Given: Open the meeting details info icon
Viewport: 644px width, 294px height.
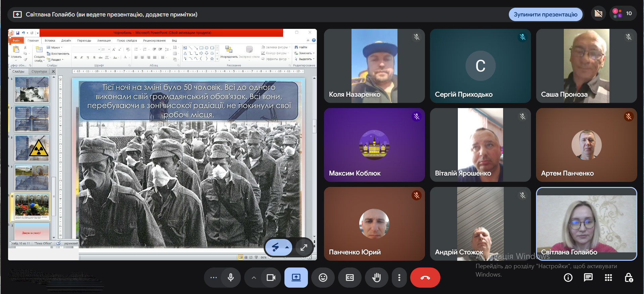Looking at the screenshot, I should pyautogui.click(x=568, y=278).
